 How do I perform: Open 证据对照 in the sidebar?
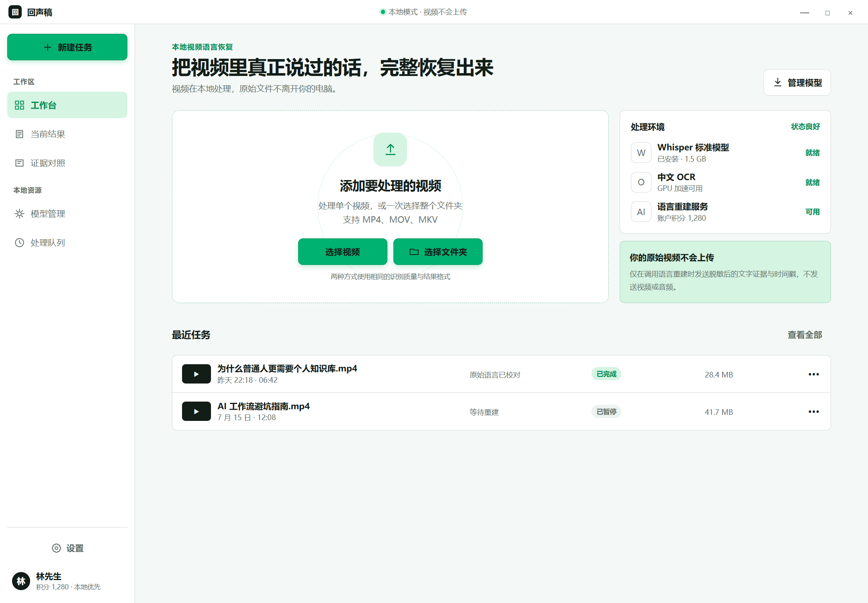tap(67, 163)
